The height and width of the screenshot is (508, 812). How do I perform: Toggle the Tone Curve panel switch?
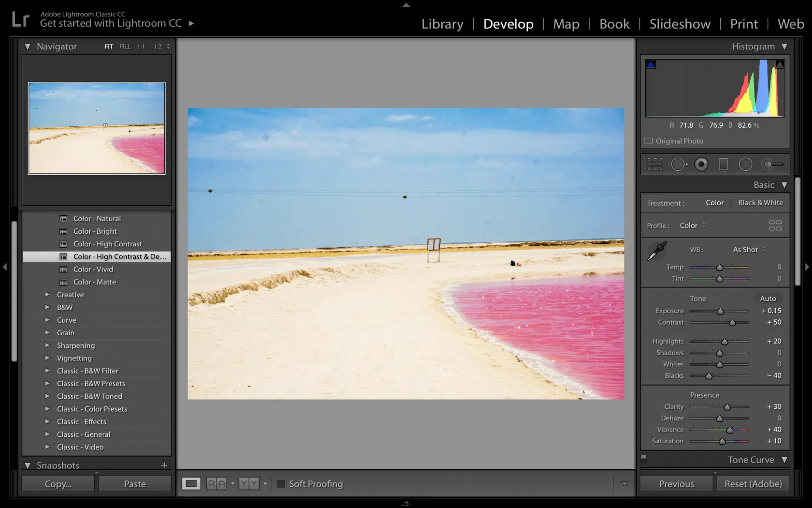[644, 458]
